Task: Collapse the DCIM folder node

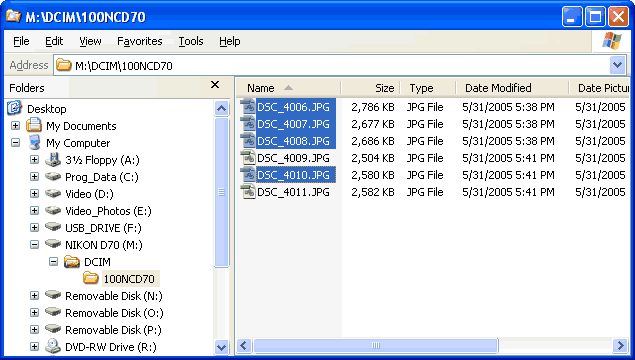Action: tap(53, 262)
